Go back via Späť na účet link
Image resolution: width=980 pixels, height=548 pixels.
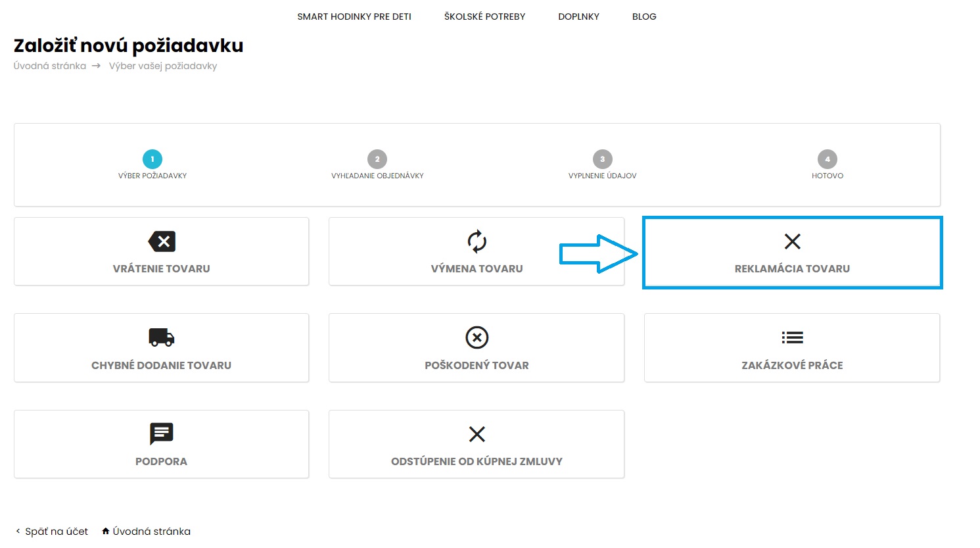pyautogui.click(x=56, y=532)
